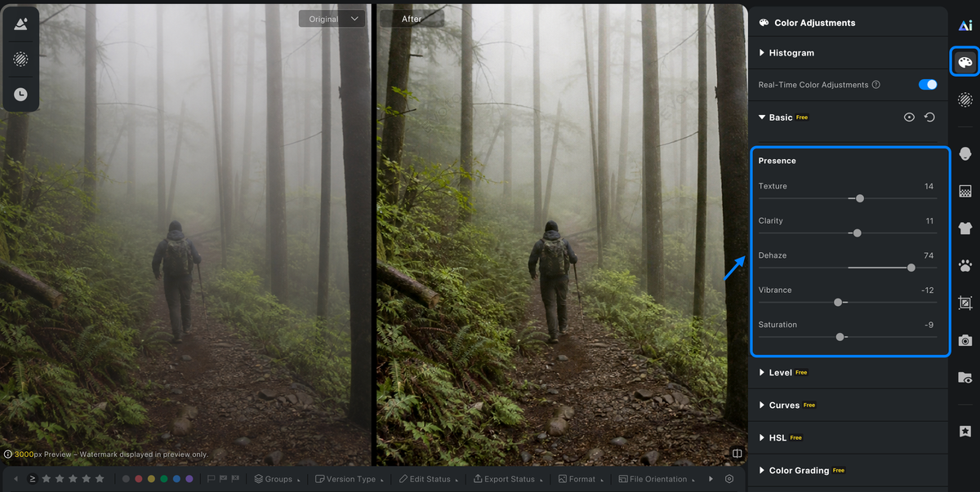Open the pet paw print icon

tap(964, 266)
